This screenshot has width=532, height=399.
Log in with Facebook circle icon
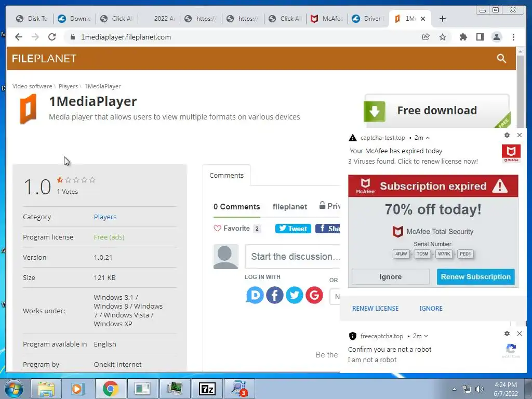point(274,295)
